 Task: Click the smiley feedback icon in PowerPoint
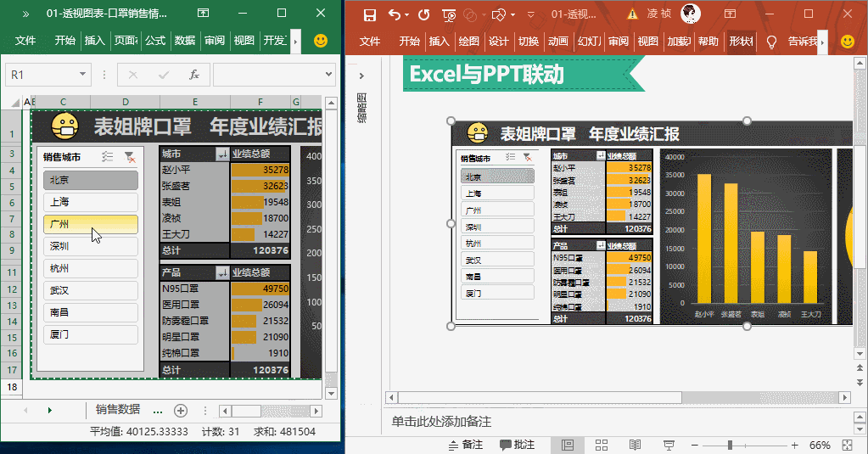click(x=848, y=42)
